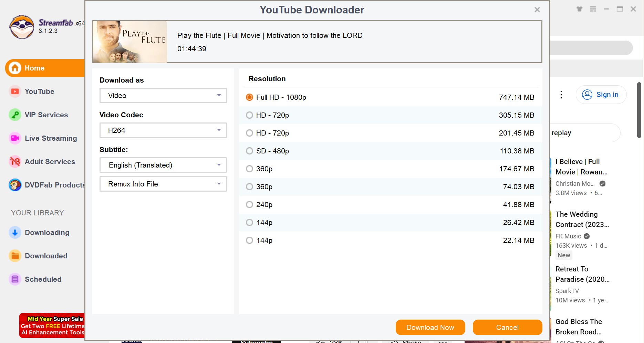
Task: Click the three-dot YouTube options icon
Action: (x=561, y=95)
